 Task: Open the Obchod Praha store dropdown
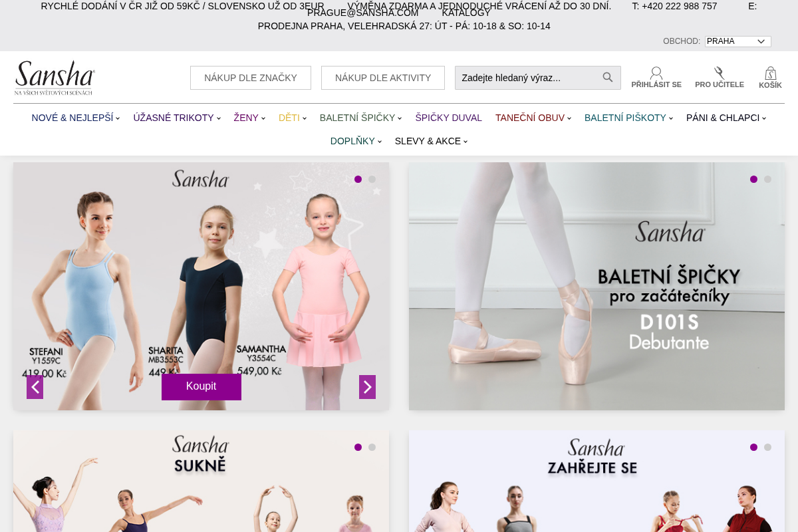click(738, 41)
